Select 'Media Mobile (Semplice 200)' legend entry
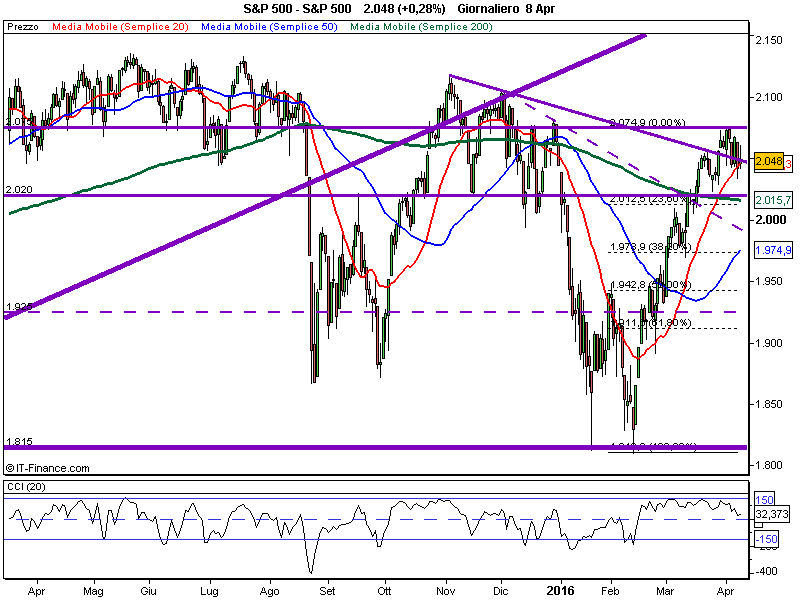 (x=421, y=27)
